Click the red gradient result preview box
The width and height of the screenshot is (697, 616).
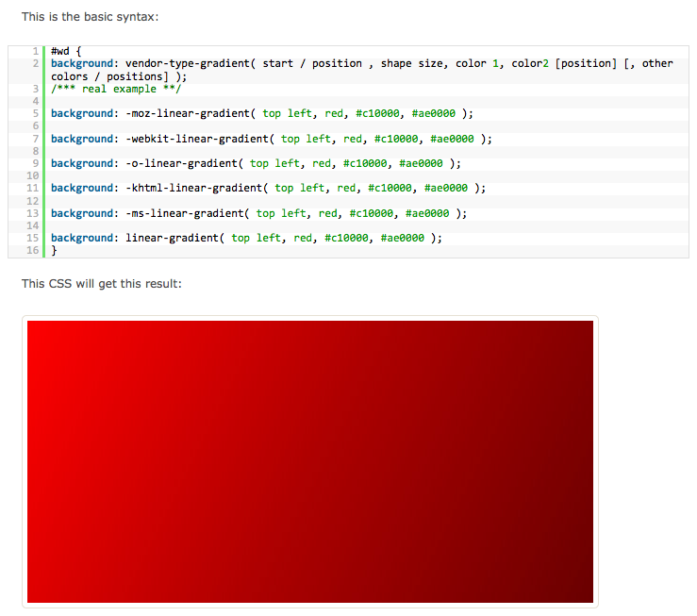(309, 461)
